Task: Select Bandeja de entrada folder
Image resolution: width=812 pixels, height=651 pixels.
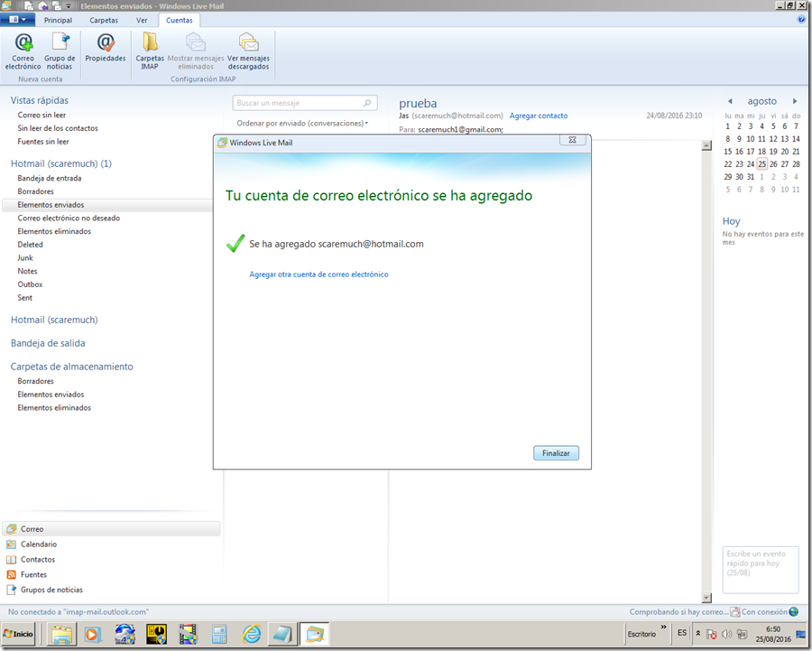Action: (x=50, y=178)
